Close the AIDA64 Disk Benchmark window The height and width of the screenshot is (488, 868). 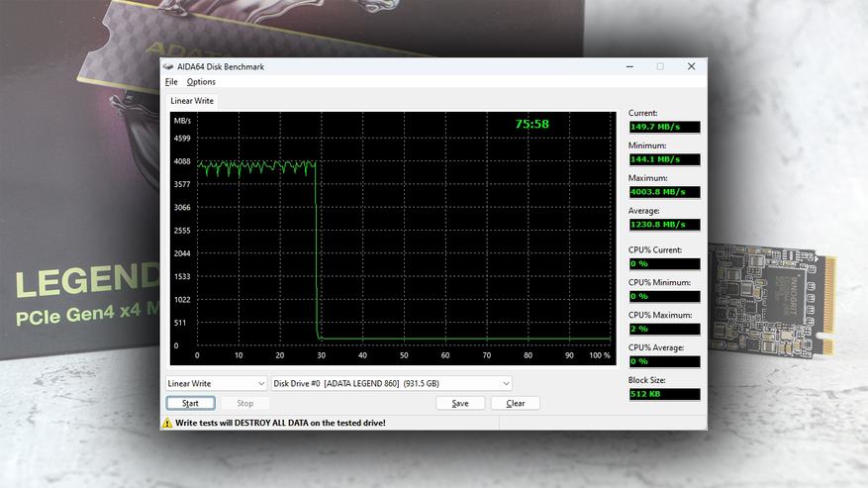click(x=692, y=66)
